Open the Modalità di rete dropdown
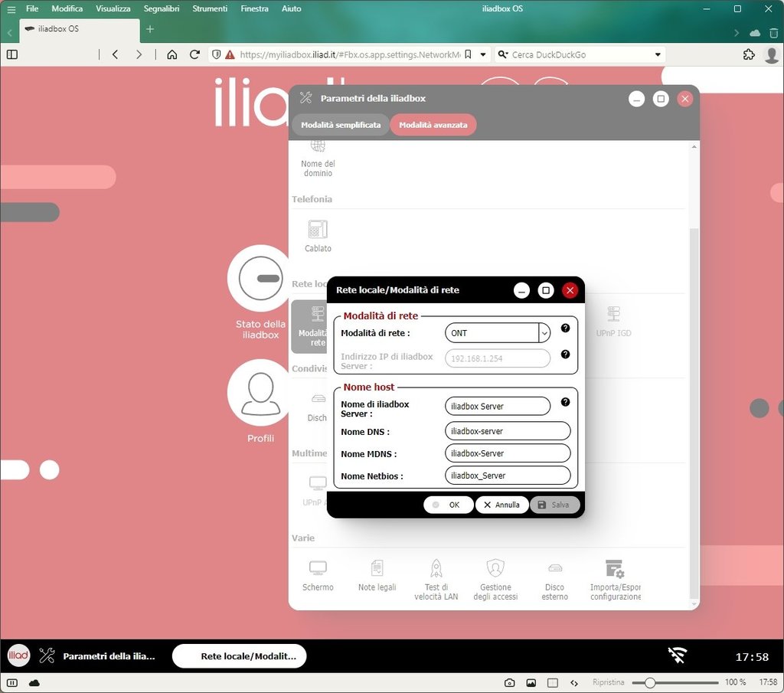This screenshot has height=693, width=784. tap(544, 333)
